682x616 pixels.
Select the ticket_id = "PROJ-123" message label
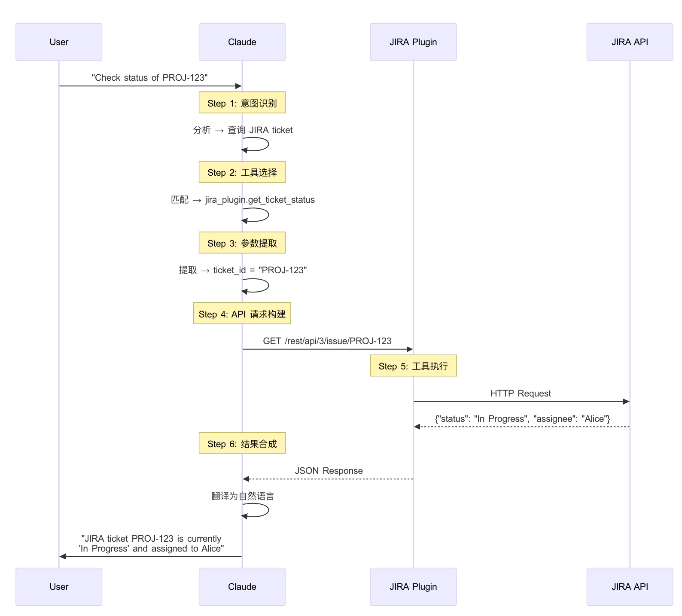pos(243,270)
